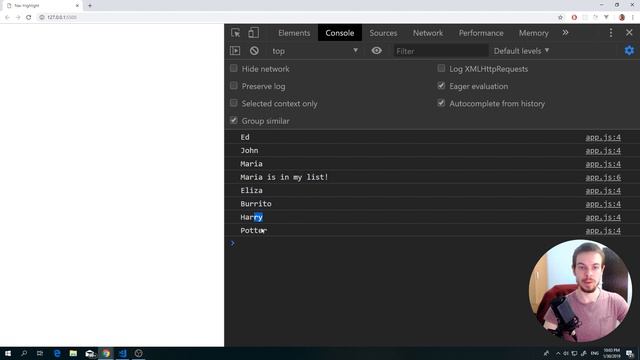The image size is (640, 360).
Task: Open the Windows Start menu
Action: 8,353
